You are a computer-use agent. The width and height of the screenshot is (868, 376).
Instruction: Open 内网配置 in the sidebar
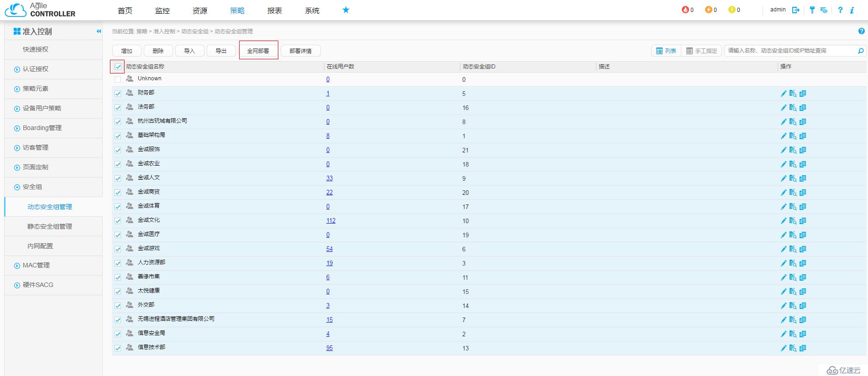pyautogui.click(x=40, y=246)
